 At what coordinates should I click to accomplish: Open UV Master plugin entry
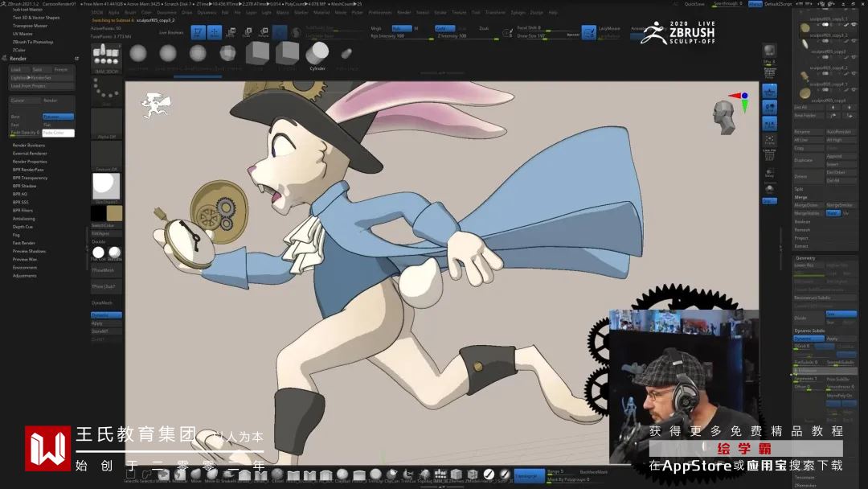click(23, 34)
